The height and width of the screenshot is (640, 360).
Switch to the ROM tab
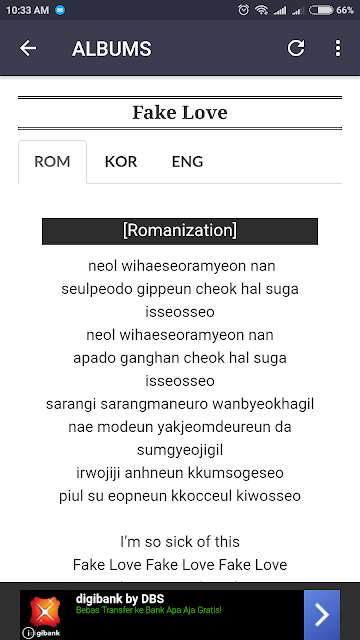52,162
